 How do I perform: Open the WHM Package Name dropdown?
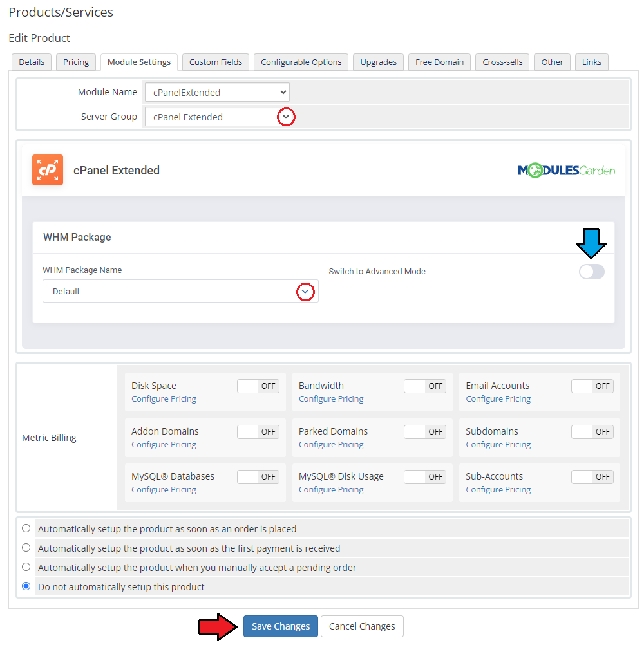pyautogui.click(x=180, y=291)
